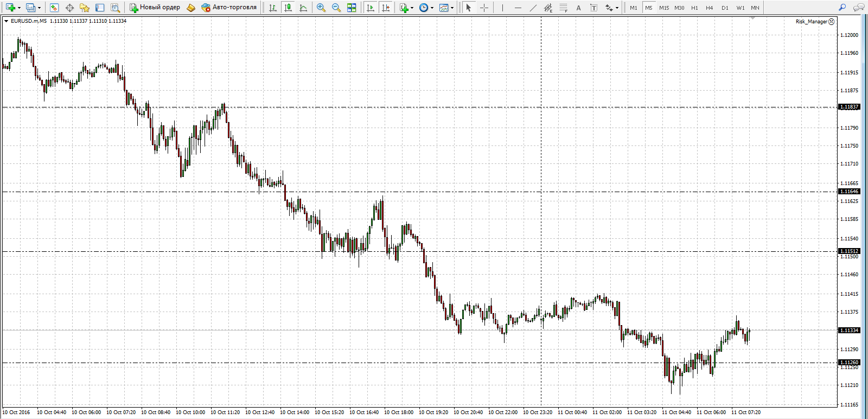Select the Text Label tool
Image resolution: width=868 pixels, height=419 pixels.
pyautogui.click(x=594, y=8)
